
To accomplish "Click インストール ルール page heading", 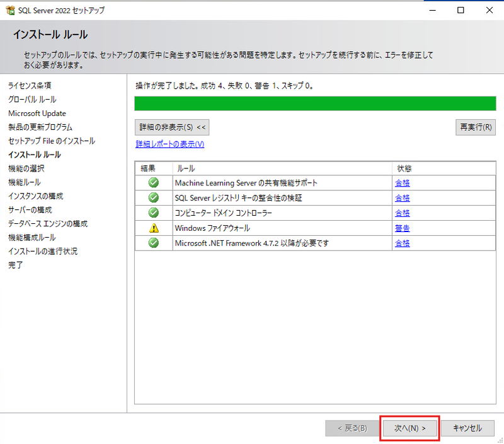I will [x=50, y=35].
